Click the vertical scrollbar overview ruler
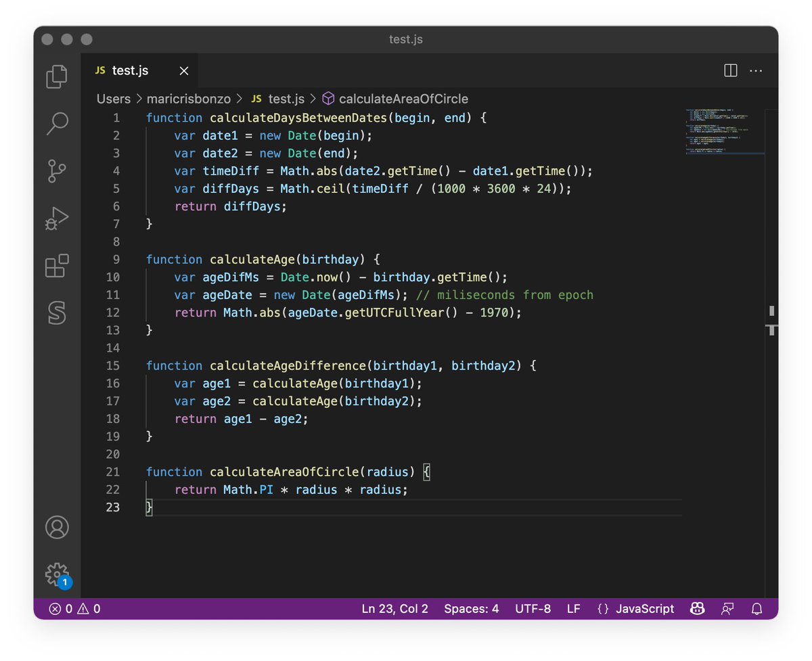 pos(771,352)
